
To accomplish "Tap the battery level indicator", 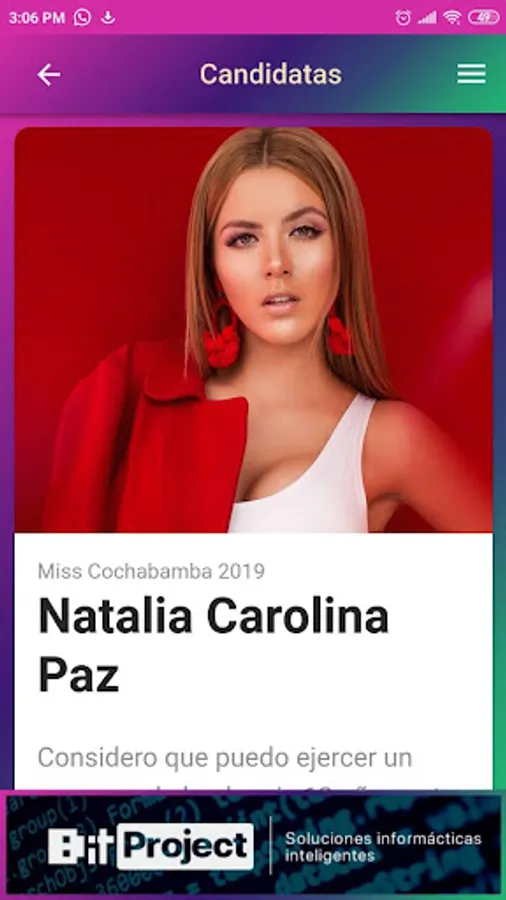I will (484, 18).
